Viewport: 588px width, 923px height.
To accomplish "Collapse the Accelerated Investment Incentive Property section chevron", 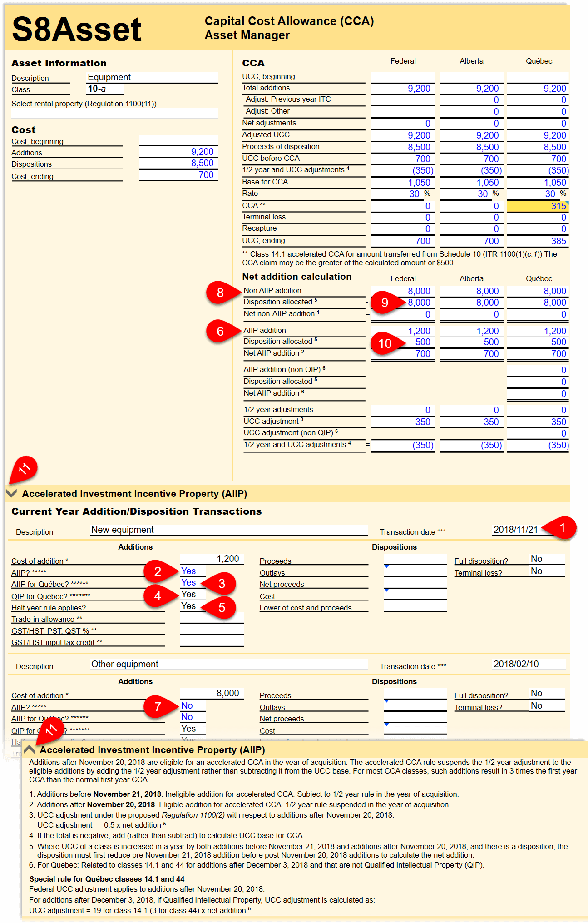I will tap(12, 493).
